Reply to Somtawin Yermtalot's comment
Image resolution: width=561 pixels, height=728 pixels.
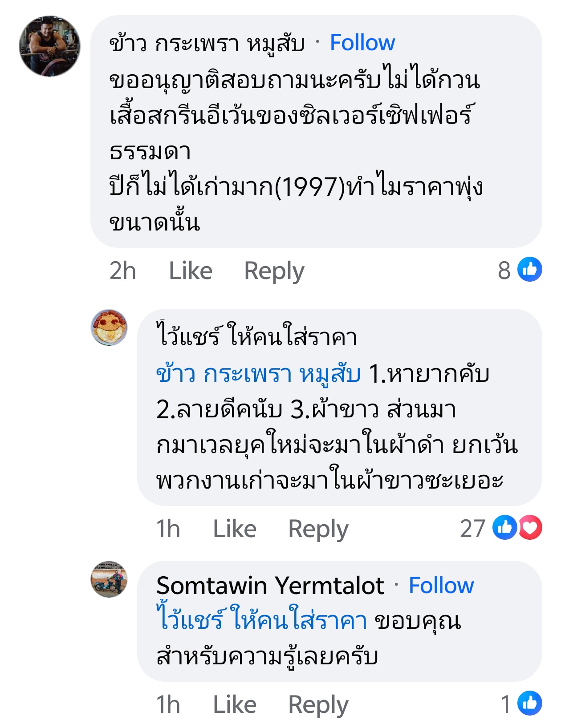(318, 705)
